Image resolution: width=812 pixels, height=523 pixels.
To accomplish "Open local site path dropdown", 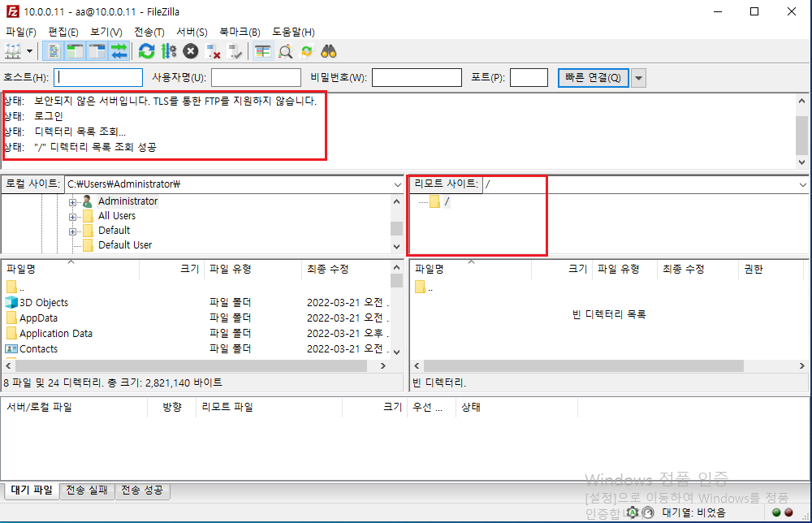I will tap(397, 184).
